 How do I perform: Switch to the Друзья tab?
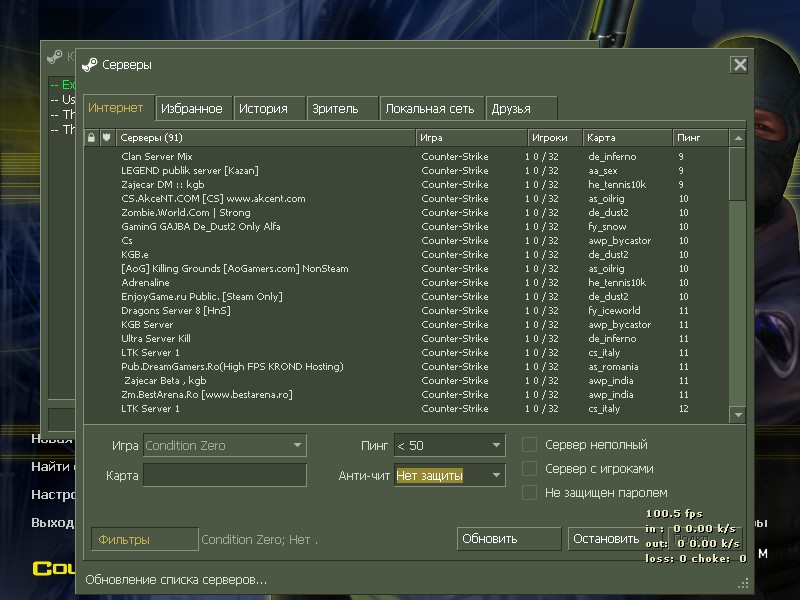pos(521,109)
